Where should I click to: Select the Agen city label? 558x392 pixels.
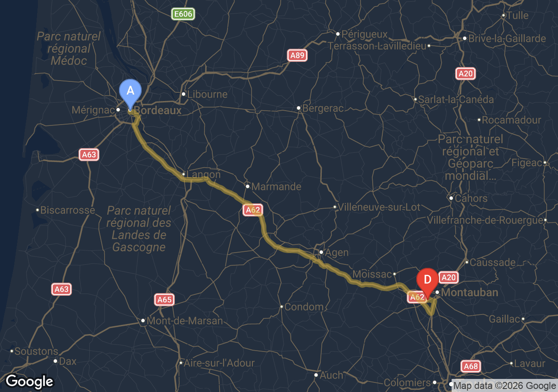[337, 253]
